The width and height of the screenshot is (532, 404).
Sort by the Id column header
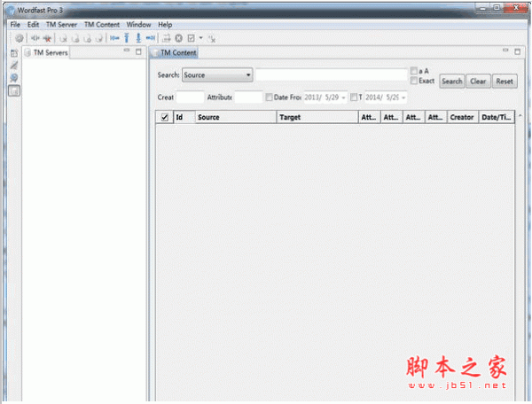coord(184,117)
